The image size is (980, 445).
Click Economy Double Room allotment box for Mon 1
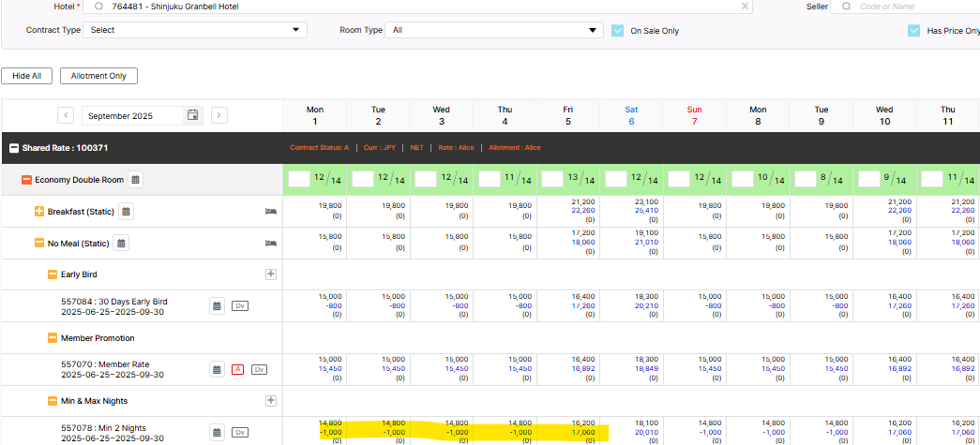(299, 179)
